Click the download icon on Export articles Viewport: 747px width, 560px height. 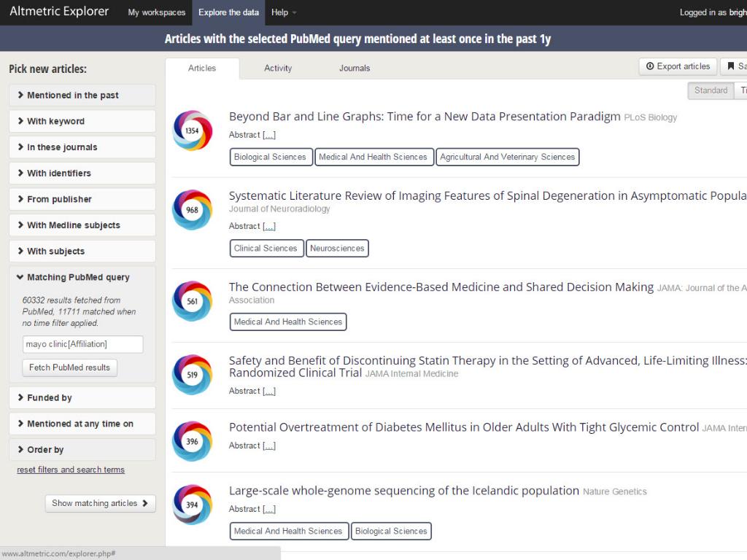point(649,66)
